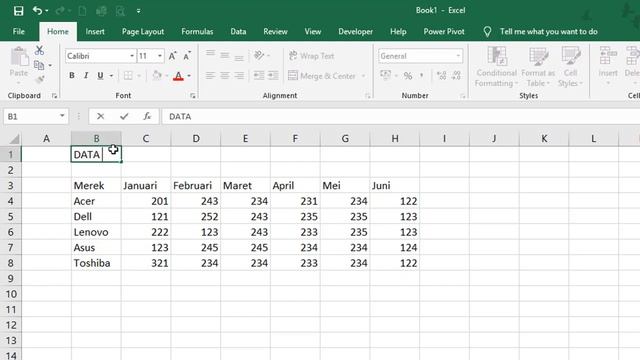Open the File tab
The image size is (640, 360).
pos(19,31)
